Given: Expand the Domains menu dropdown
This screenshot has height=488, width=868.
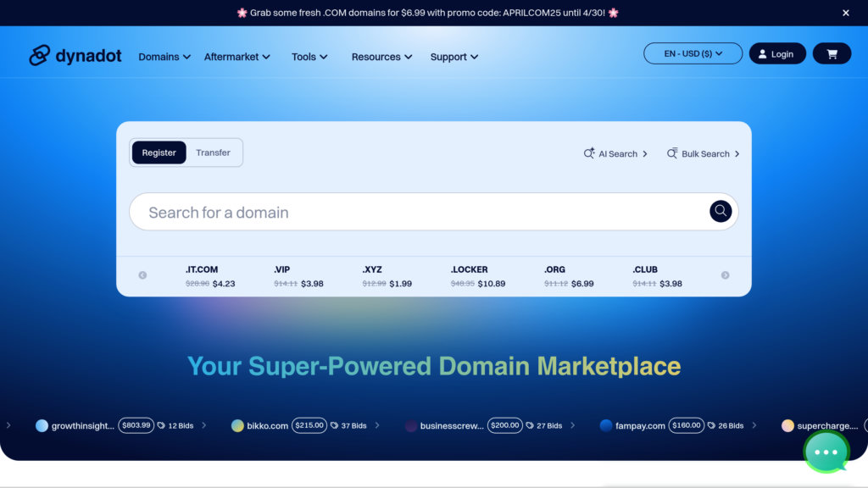Looking at the screenshot, I should click(164, 57).
